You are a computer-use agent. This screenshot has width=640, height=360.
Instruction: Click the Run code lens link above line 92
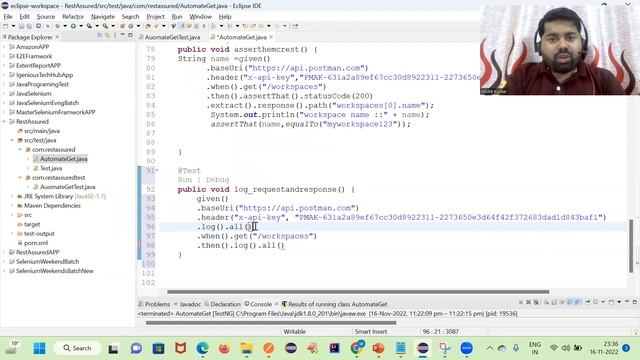(184, 180)
